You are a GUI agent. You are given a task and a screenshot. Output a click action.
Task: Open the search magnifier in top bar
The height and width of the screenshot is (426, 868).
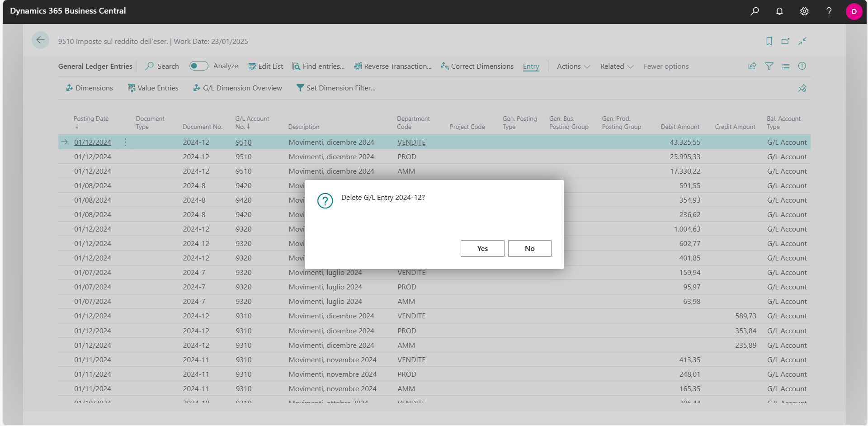coord(755,11)
